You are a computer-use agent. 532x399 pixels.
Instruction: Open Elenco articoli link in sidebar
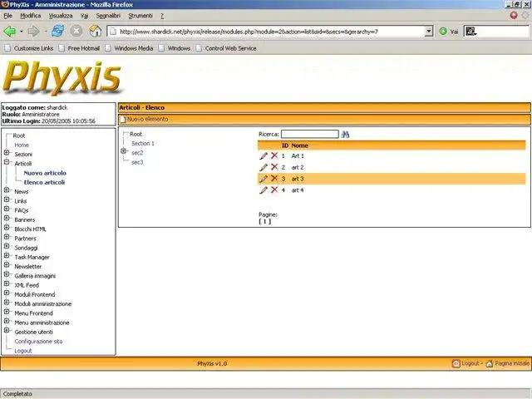click(x=44, y=183)
